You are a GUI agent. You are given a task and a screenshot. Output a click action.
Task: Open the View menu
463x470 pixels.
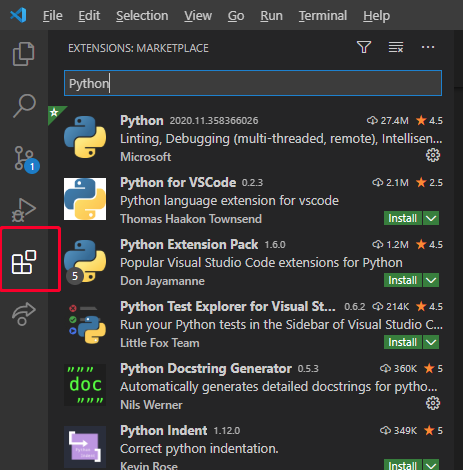click(x=198, y=15)
